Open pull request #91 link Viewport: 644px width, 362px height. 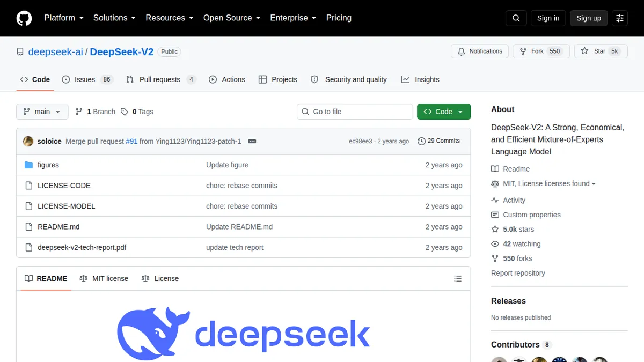point(131,142)
